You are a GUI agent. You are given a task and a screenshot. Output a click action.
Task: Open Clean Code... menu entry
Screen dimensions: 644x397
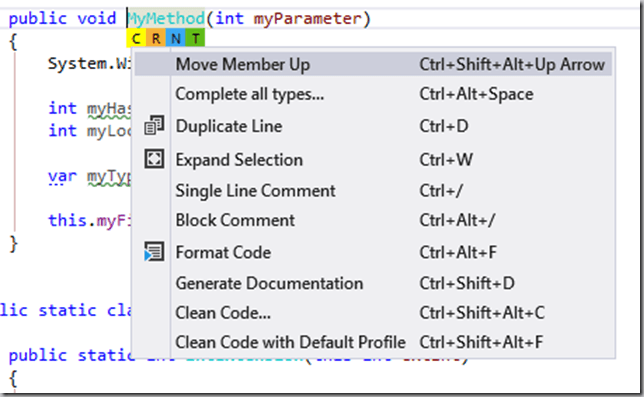click(x=373, y=313)
